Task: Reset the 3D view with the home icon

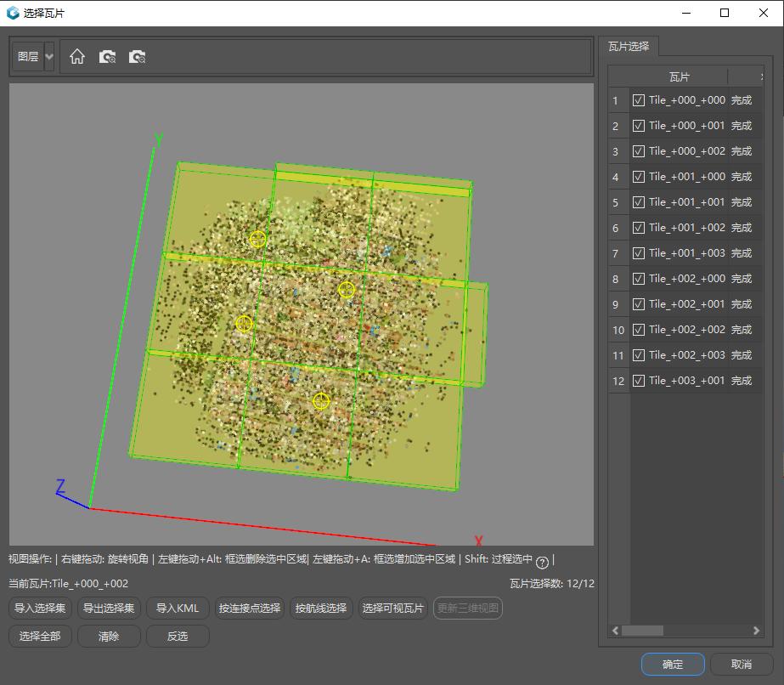Action: point(77,57)
